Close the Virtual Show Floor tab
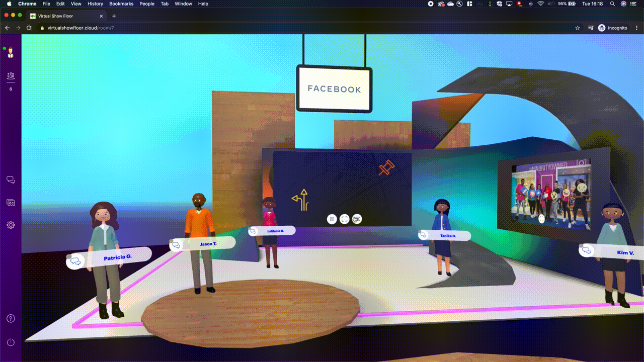This screenshot has height=362, width=644. tap(100, 16)
